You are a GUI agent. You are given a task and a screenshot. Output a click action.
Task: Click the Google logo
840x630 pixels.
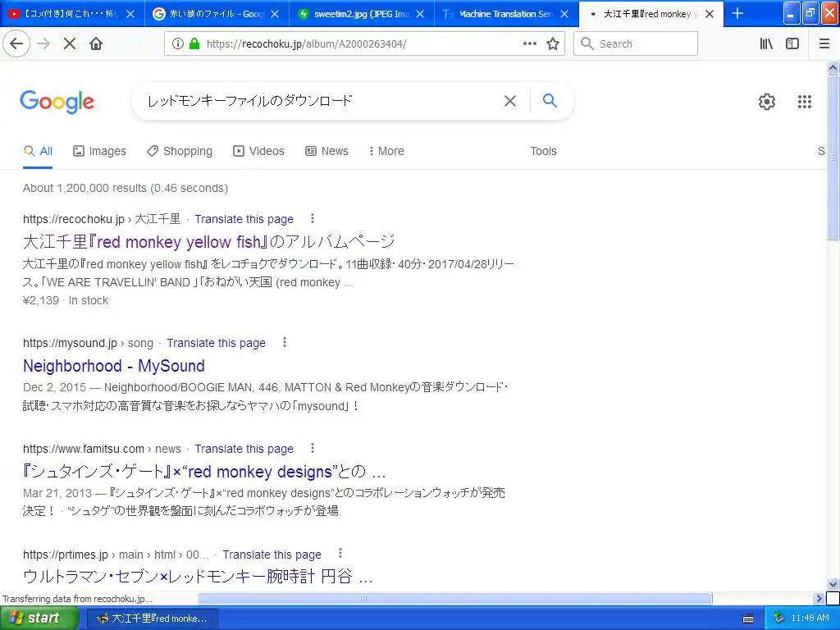pyautogui.click(x=57, y=101)
